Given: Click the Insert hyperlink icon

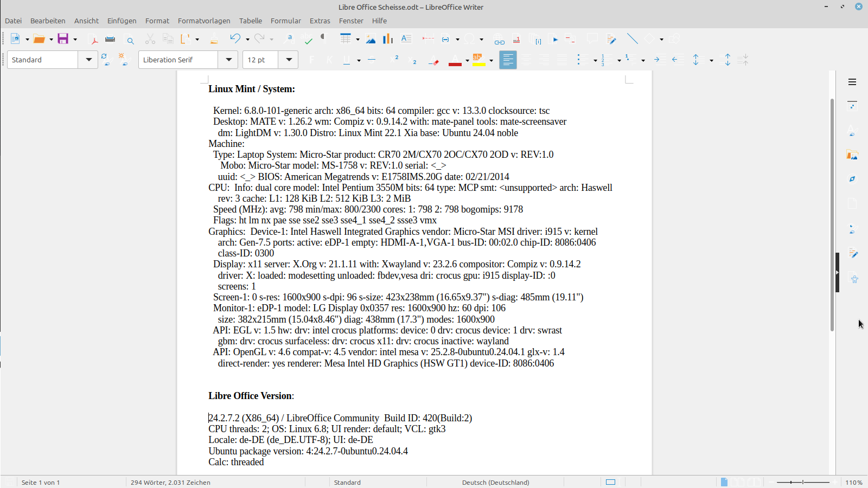Looking at the screenshot, I should (x=499, y=39).
